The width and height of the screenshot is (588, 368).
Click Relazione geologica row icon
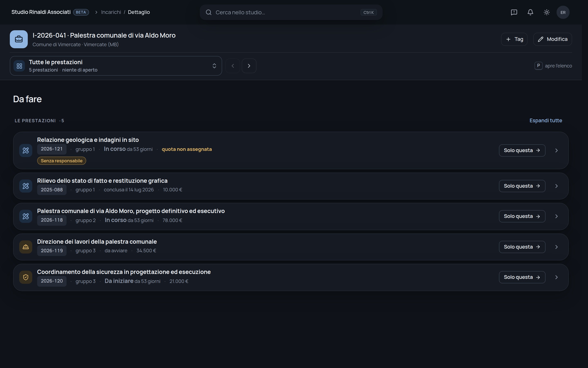point(26,150)
